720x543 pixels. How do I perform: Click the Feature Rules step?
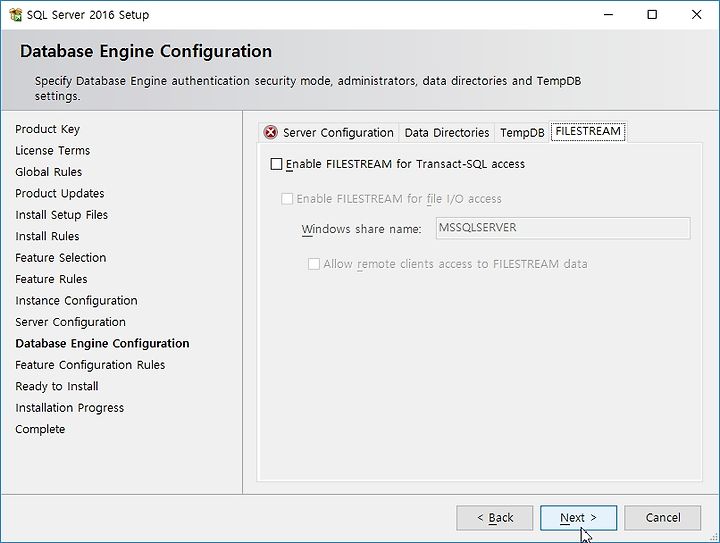(51, 279)
